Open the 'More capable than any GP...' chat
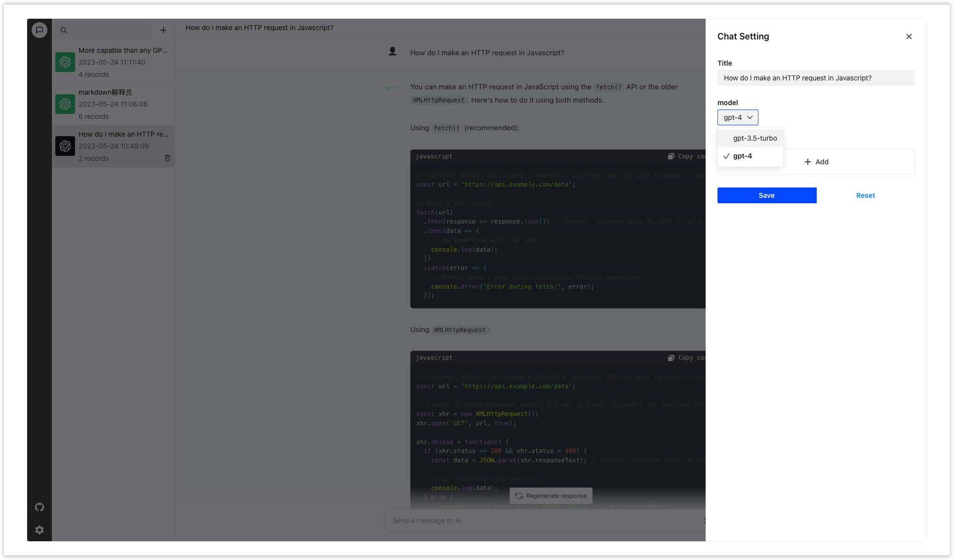The width and height of the screenshot is (954, 560). [114, 62]
